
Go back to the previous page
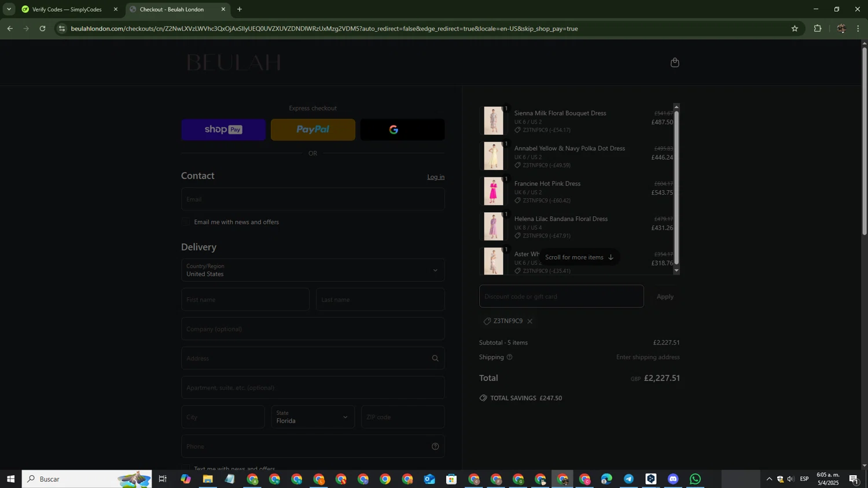(10, 28)
